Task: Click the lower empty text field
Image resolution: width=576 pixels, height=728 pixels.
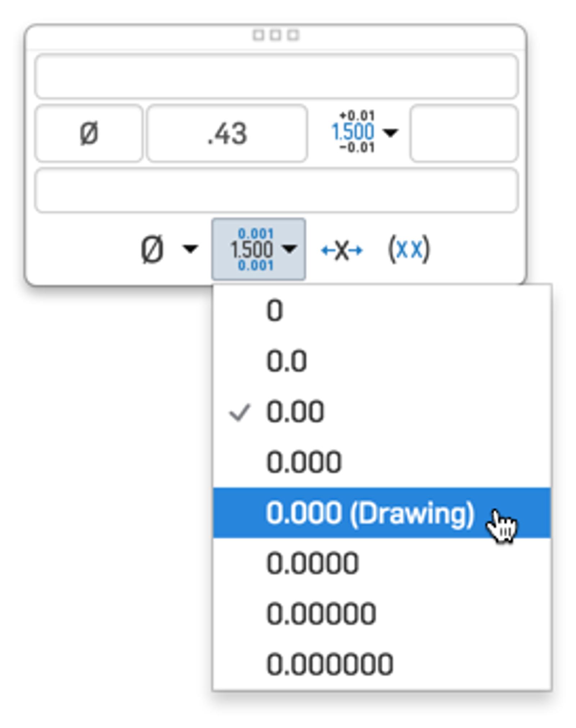Action: coord(276,190)
